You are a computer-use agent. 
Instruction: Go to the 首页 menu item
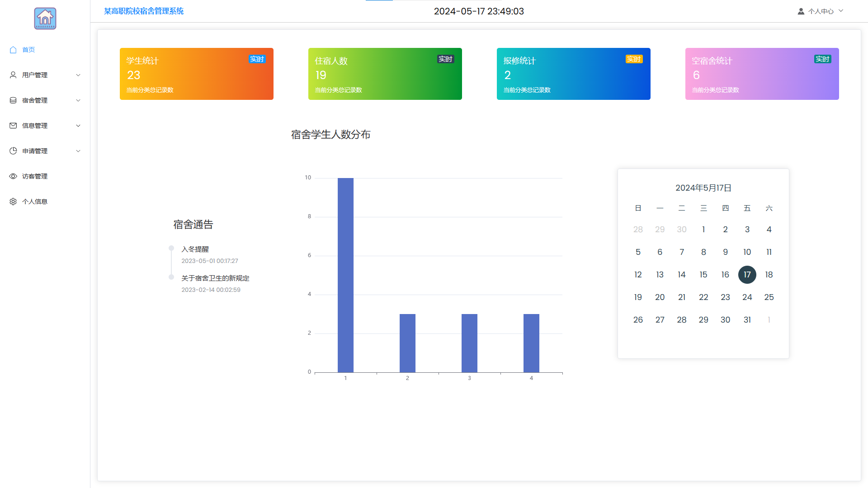click(x=28, y=50)
